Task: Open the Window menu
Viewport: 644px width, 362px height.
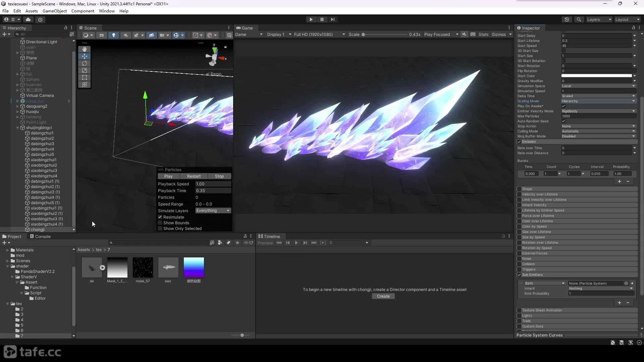Action: coord(107,11)
